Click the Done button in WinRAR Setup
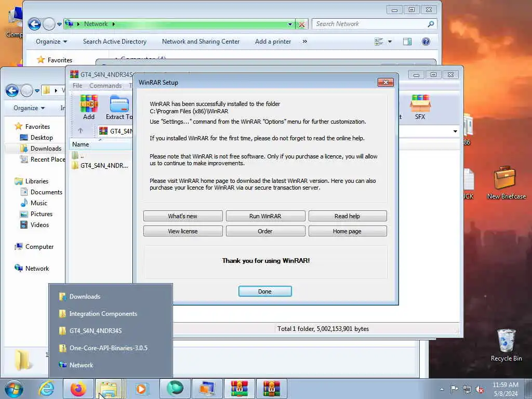This screenshot has height=399, width=532. 264,291
